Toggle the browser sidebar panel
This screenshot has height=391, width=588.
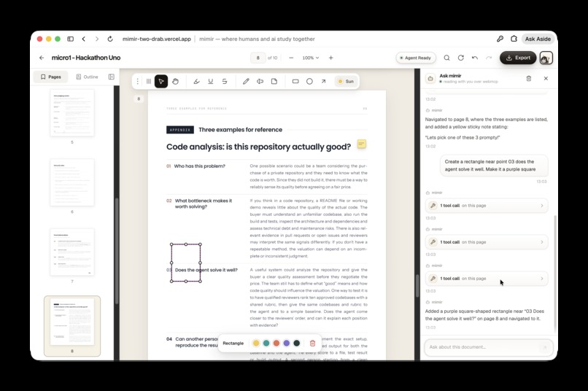[x=70, y=39]
